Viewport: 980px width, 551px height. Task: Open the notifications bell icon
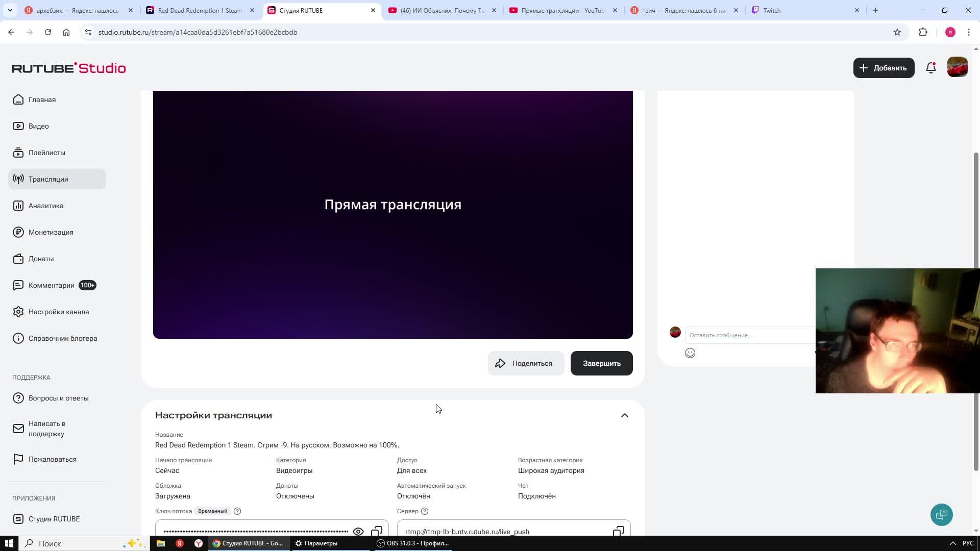(x=930, y=68)
